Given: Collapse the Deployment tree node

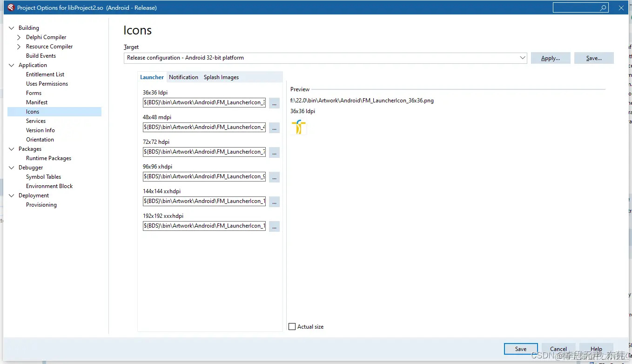Looking at the screenshot, I should (x=12, y=195).
